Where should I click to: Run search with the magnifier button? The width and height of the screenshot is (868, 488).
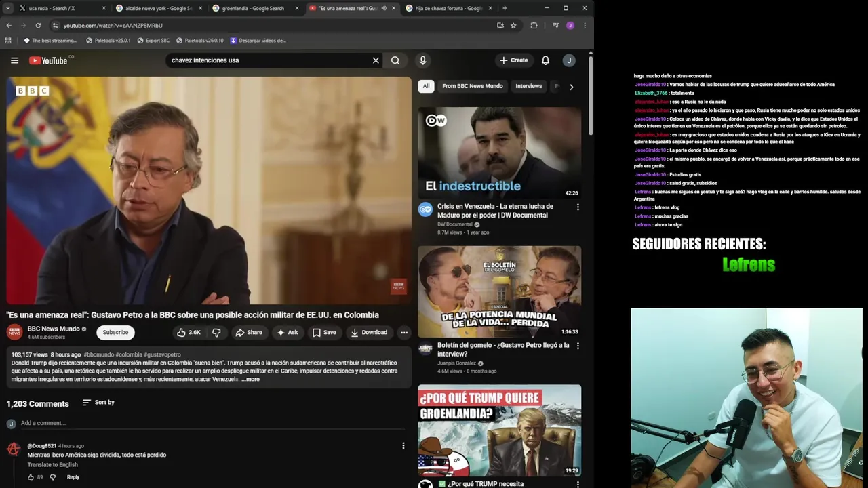395,60
